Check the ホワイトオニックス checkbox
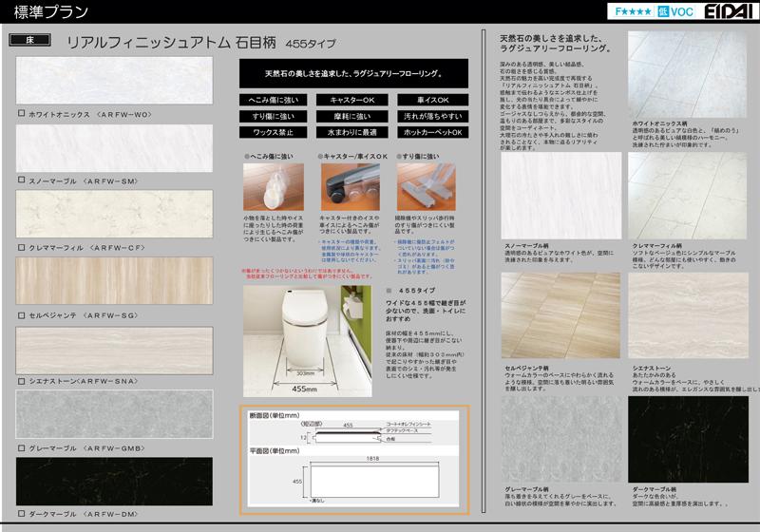The image size is (760, 532). click(21, 114)
